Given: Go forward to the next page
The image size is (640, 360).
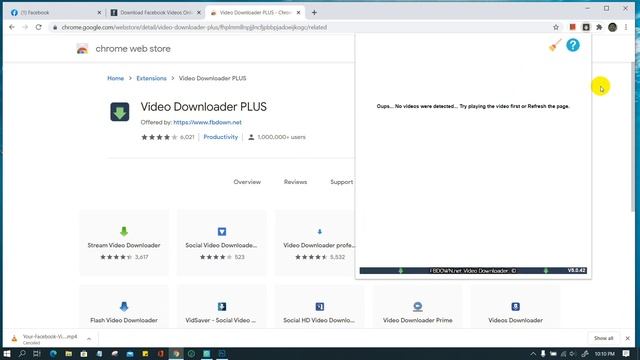Looking at the screenshot, I should coord(25,27).
